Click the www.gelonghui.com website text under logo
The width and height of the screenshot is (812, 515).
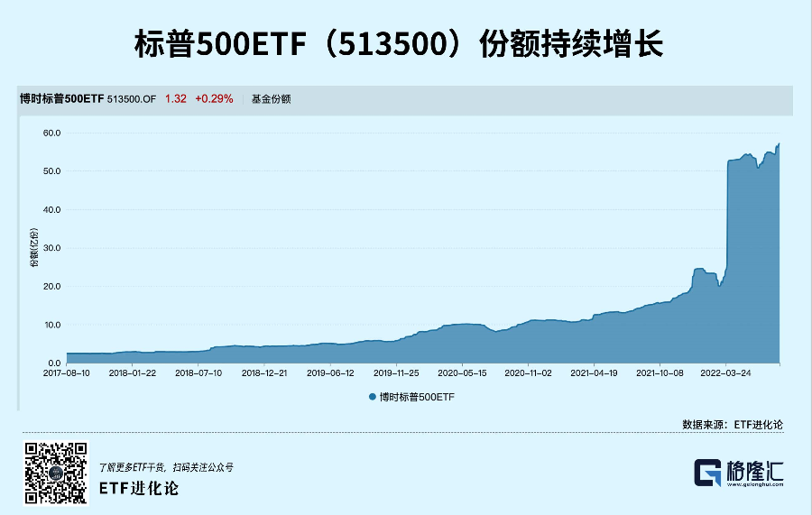755,484
